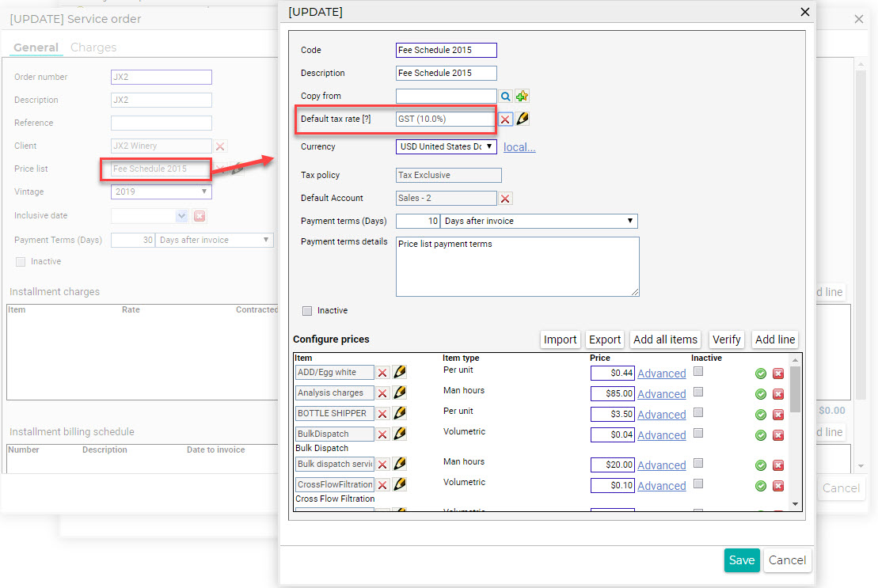Remove the Default Account Sales - 2
The image size is (878, 588).
click(x=505, y=198)
